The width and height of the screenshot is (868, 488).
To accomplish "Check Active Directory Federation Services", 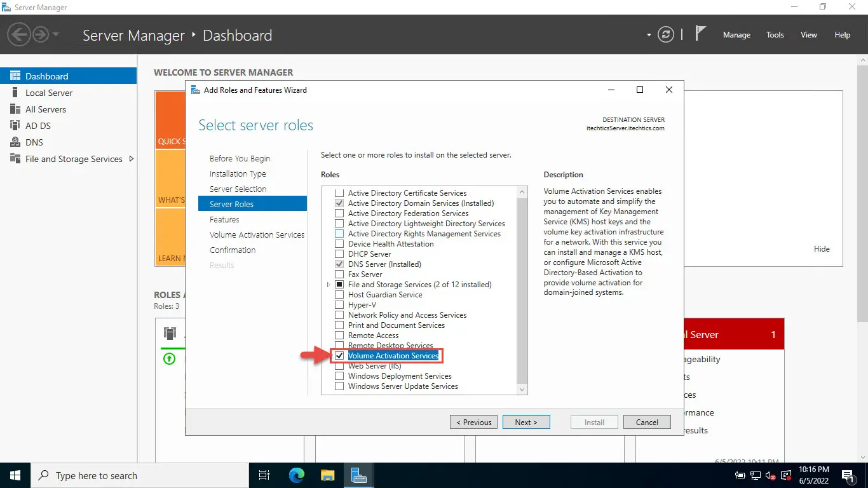I will (x=339, y=213).
